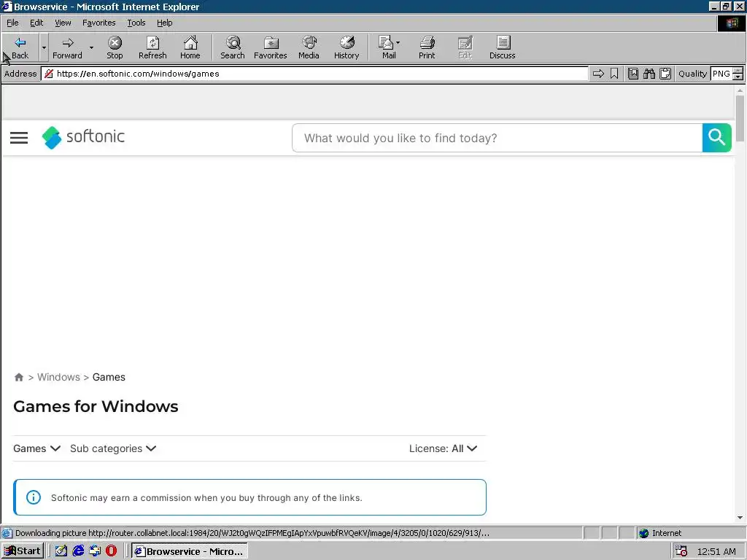The width and height of the screenshot is (747, 560).
Task: Click the Softonic logo
Action: 83,137
